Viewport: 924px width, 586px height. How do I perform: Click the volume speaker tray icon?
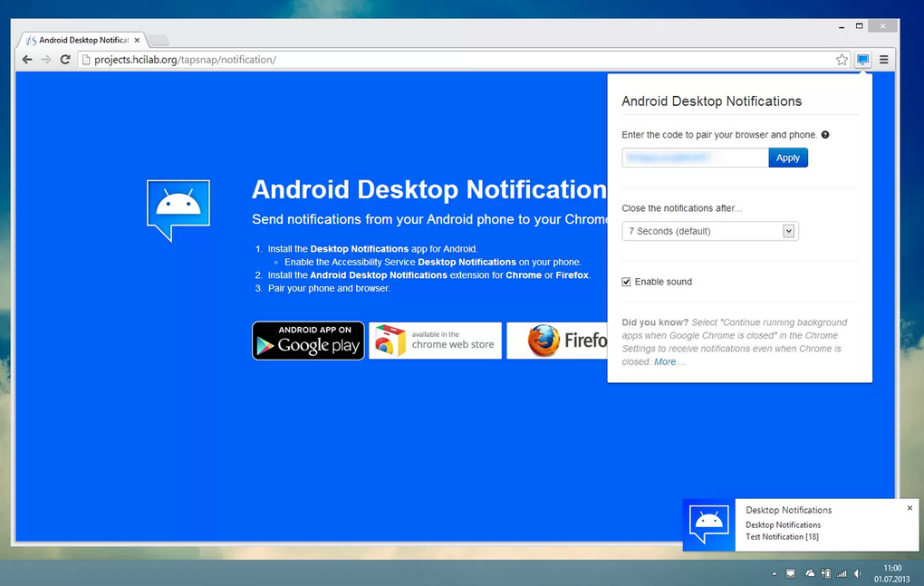click(858, 573)
